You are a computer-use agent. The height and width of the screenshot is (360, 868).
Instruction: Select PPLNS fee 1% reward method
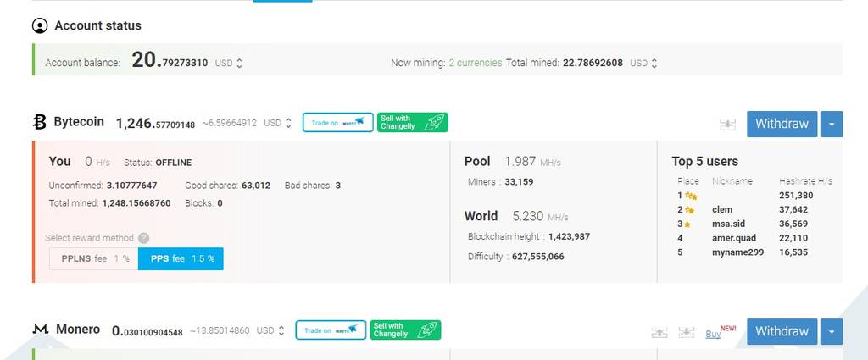(93, 259)
